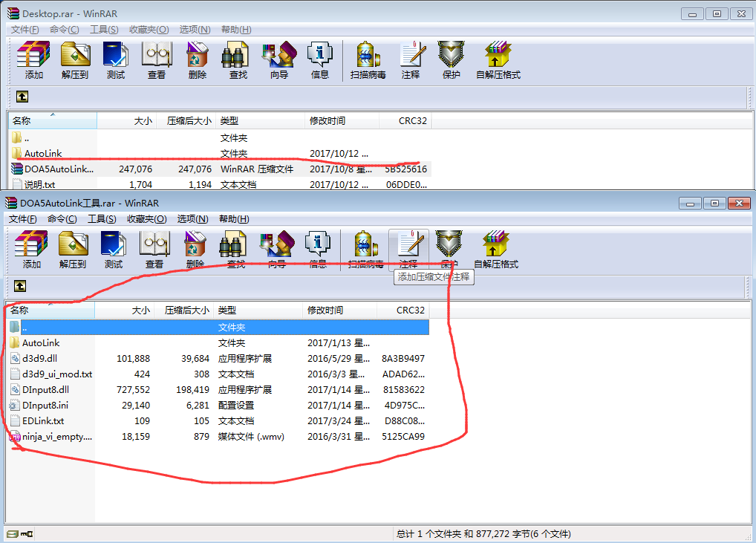This screenshot has width=756, height=543.
Task: Maximize the Desktop.rar window
Action: point(717,14)
